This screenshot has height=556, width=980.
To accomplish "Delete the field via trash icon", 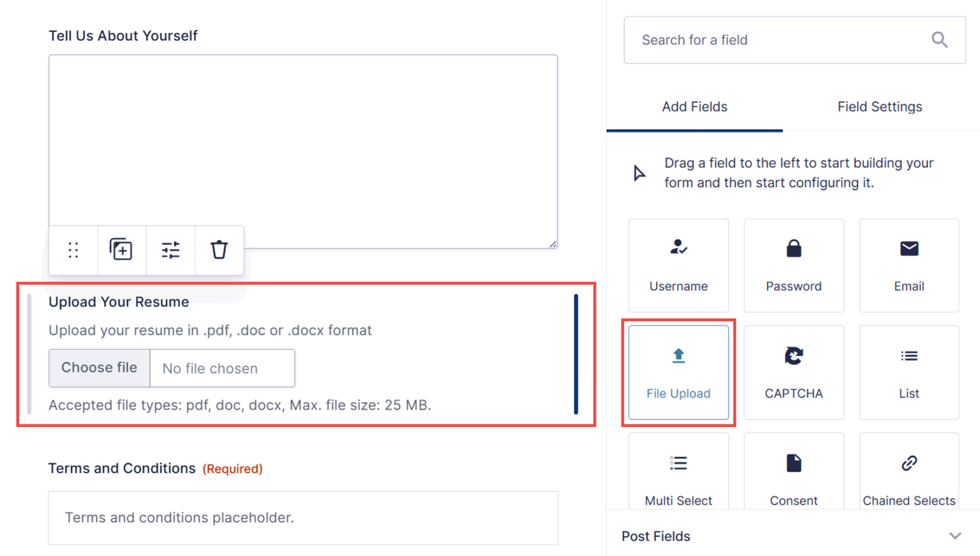I will tap(219, 250).
